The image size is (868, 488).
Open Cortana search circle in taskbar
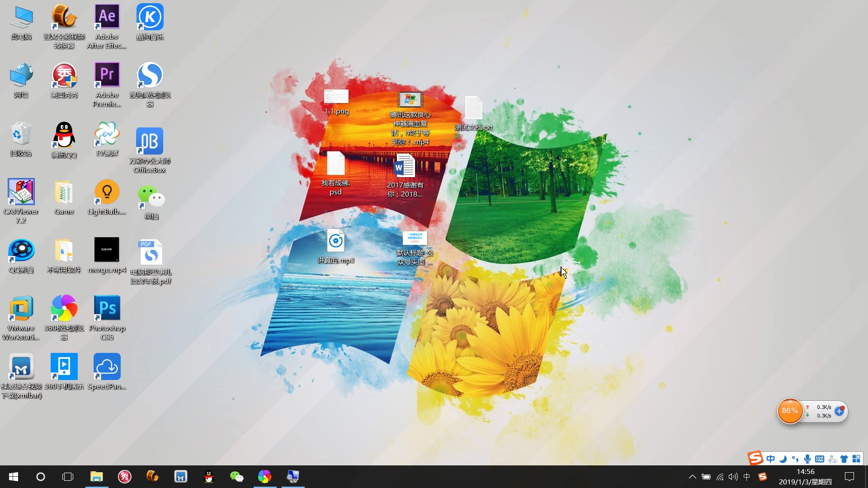(41, 477)
